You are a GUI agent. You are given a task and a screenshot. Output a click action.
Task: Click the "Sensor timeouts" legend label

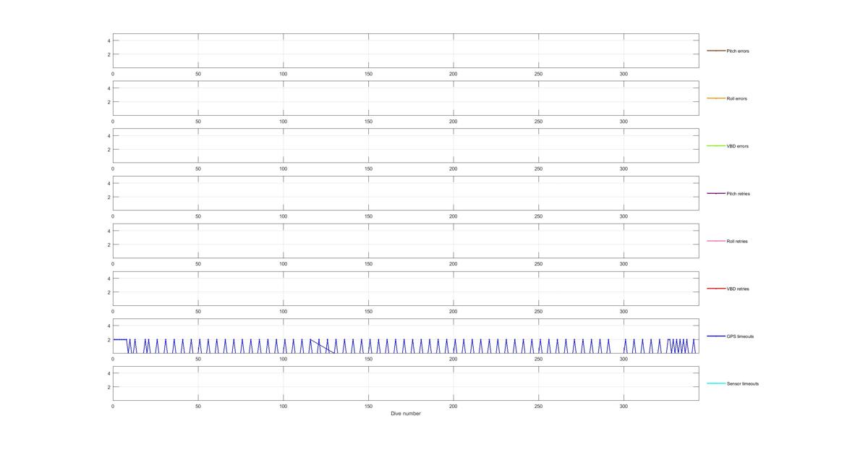743,383
